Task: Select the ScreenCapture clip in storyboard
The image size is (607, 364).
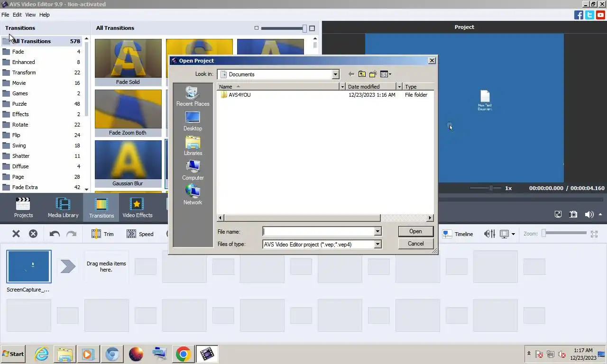Action: (29, 267)
